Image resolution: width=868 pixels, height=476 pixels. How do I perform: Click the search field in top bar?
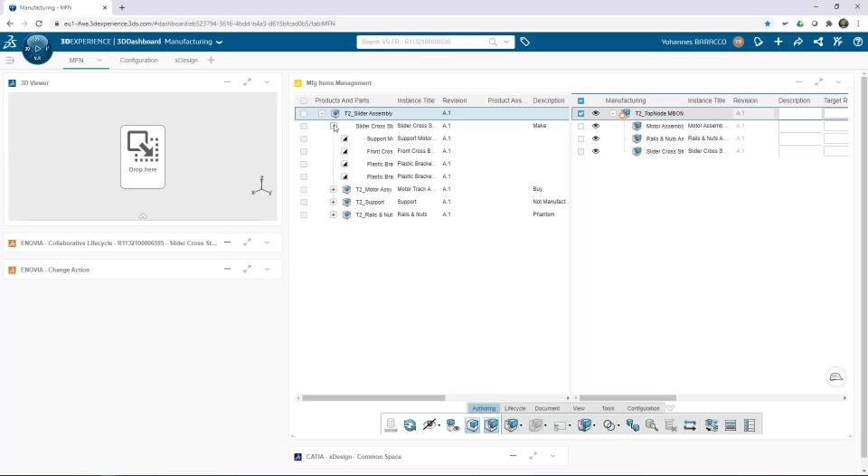pyautogui.click(x=422, y=43)
